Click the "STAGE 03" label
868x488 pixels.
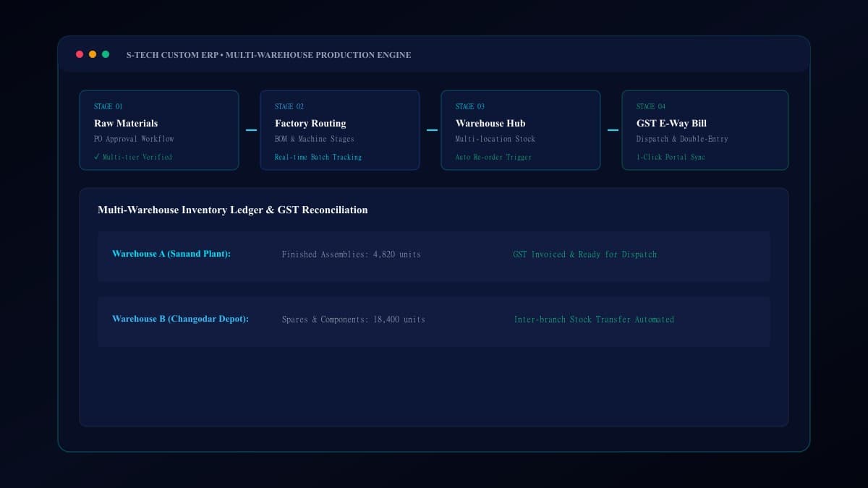pos(470,106)
